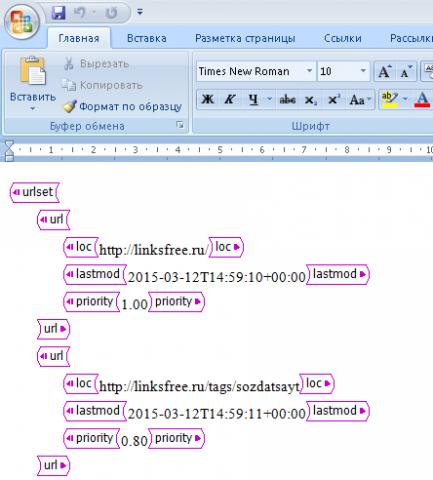Apply yellow text highlight color
This screenshot has height=480, width=433.
[390, 99]
